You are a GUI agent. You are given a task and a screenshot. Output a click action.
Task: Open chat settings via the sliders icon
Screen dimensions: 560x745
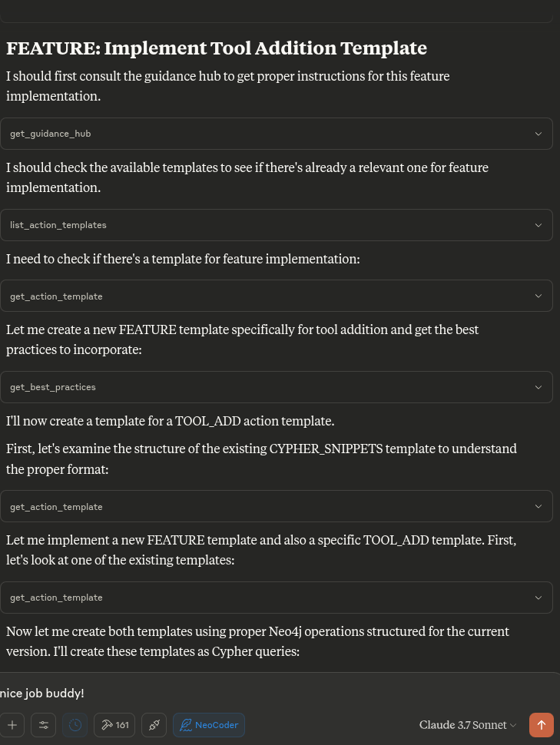click(43, 725)
